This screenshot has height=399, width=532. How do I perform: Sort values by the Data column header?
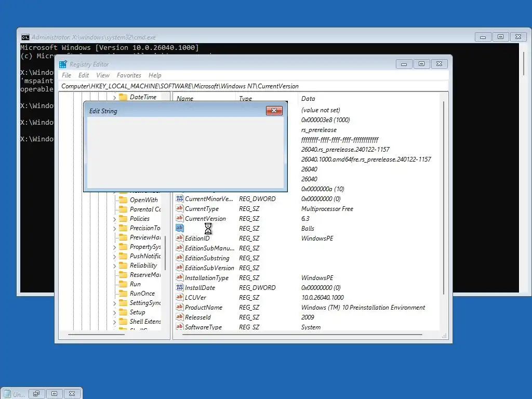(x=308, y=98)
